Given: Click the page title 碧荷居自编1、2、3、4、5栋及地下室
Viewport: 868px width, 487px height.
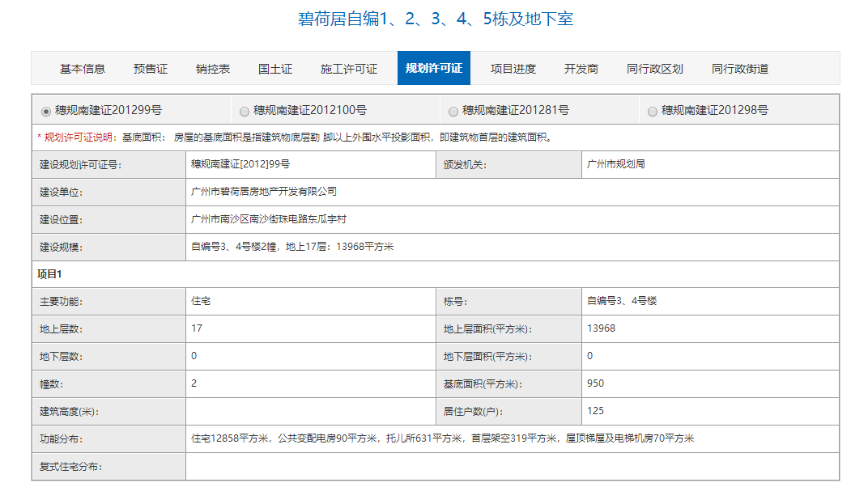Looking at the screenshot, I should (x=436, y=19).
